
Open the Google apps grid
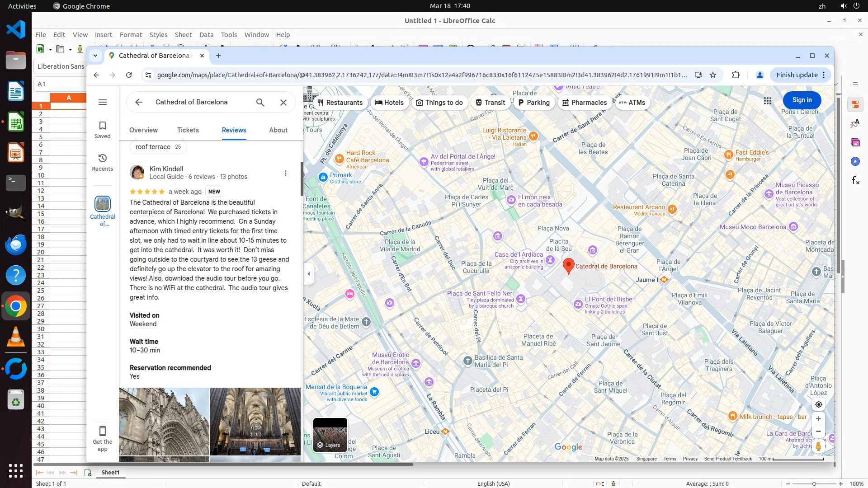(768, 100)
